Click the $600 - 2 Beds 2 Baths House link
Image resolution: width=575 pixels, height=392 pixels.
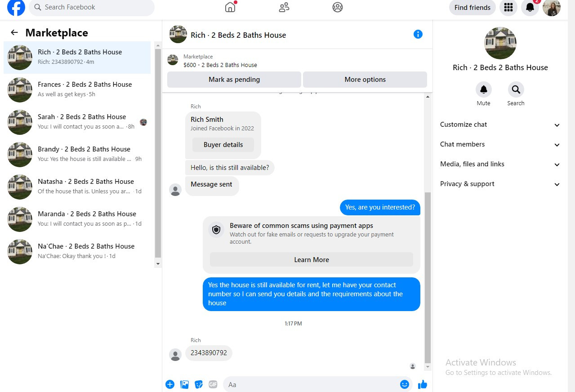220,65
